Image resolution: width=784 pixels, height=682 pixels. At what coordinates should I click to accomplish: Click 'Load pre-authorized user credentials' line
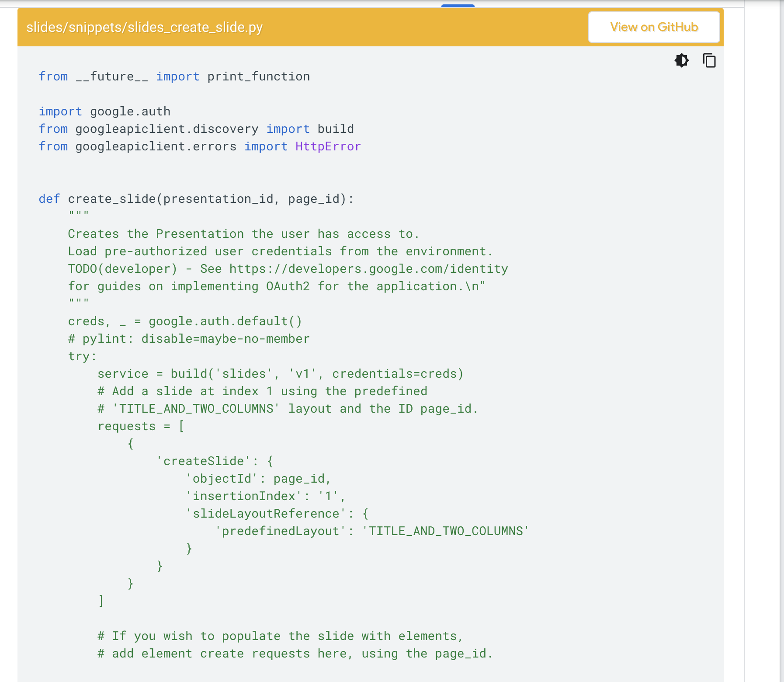click(x=280, y=251)
